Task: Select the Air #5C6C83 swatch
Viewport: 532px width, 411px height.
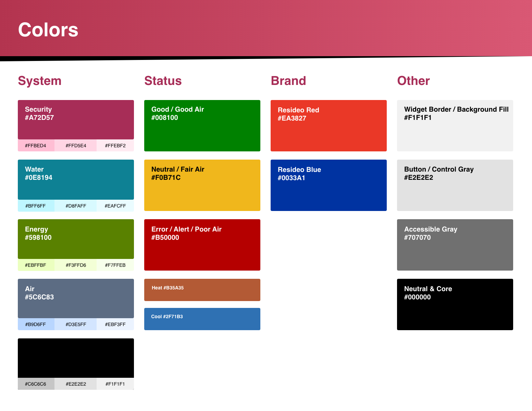Action: (x=76, y=298)
